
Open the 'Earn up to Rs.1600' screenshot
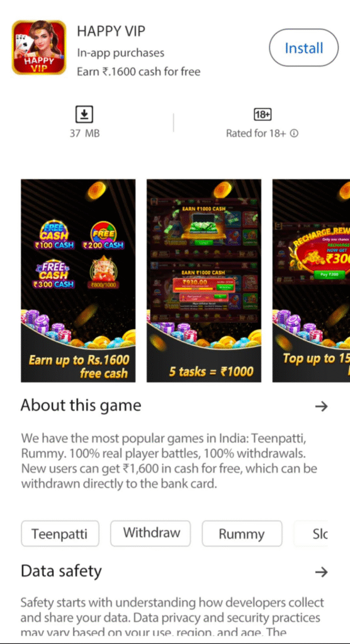78,280
